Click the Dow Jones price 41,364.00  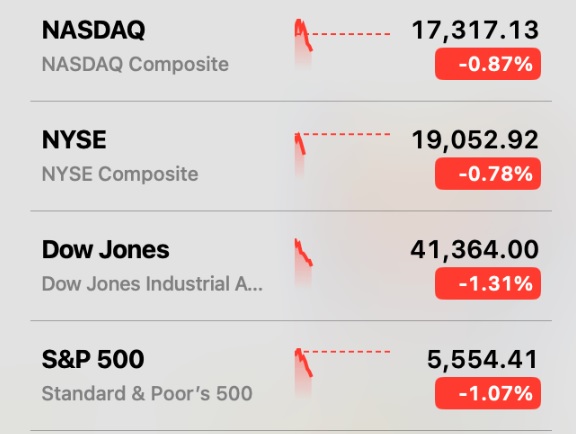[x=475, y=250]
